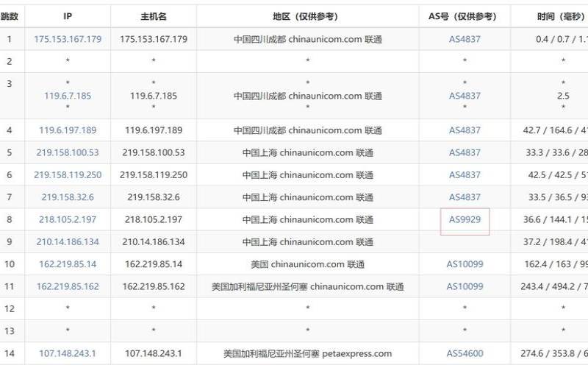The width and height of the screenshot is (588, 368).
Task: Open IP link 119.6.197.189
Action: pyautogui.click(x=68, y=130)
